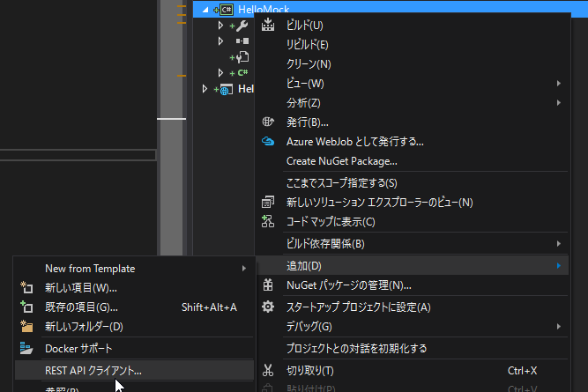Select ビルド(U) from context menu
The height and width of the screenshot is (392, 588).
[x=413, y=26]
